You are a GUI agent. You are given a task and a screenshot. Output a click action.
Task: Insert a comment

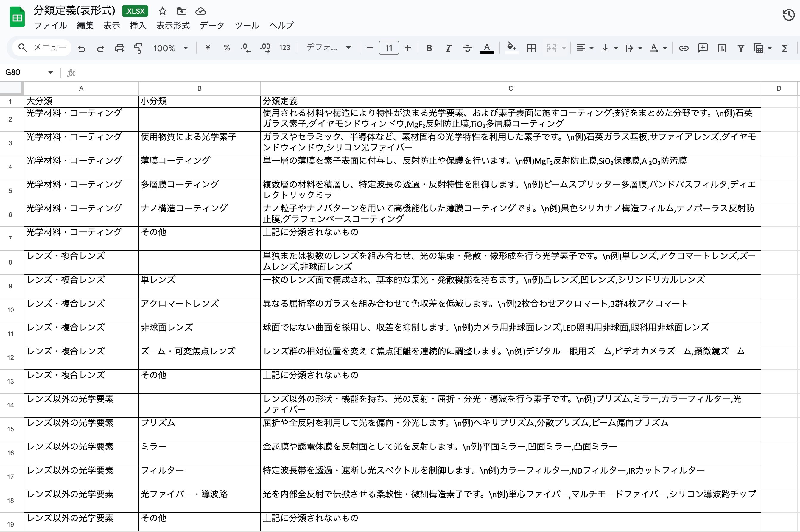click(702, 48)
